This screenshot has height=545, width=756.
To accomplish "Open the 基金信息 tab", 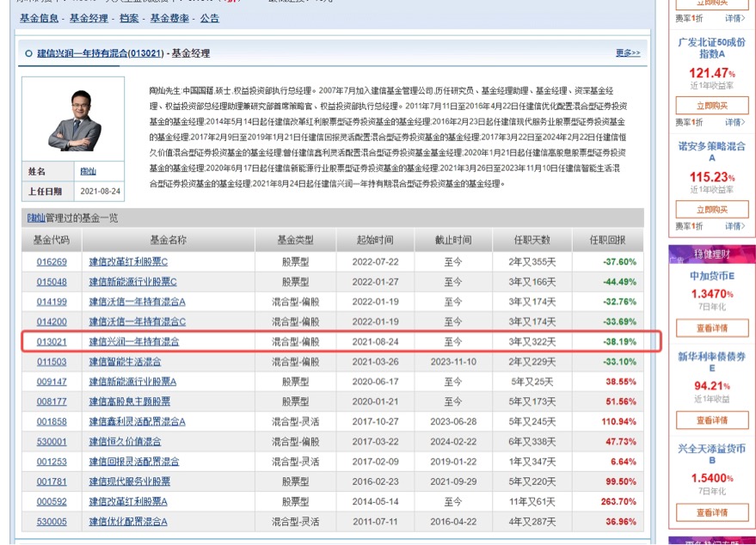I will (x=39, y=18).
